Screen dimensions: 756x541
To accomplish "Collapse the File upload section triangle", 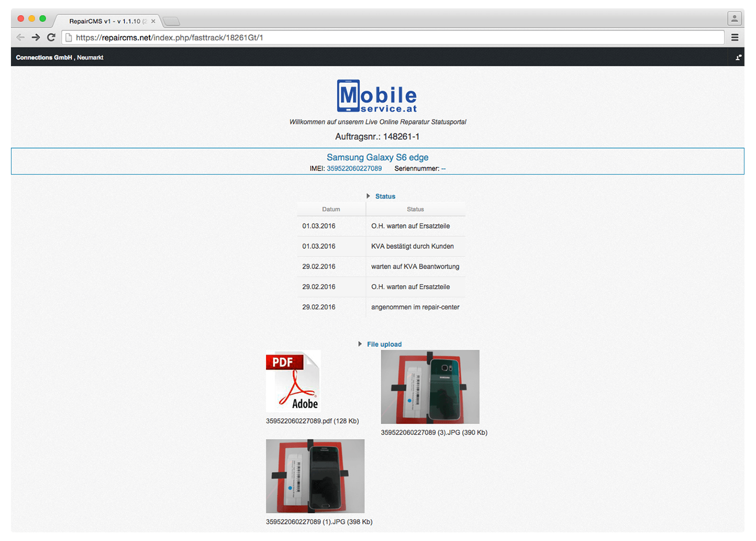I will [360, 344].
